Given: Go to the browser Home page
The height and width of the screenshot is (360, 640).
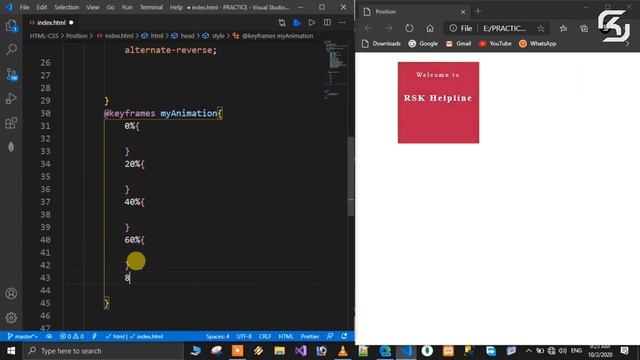Looking at the screenshot, I should click(430, 28).
